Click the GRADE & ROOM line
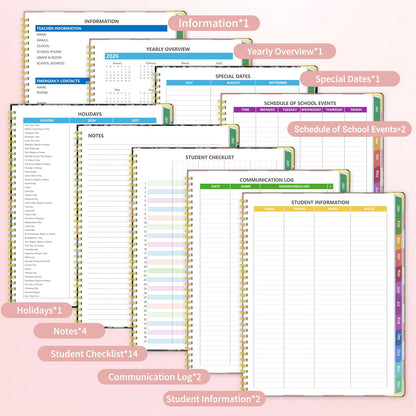 click(x=49, y=57)
